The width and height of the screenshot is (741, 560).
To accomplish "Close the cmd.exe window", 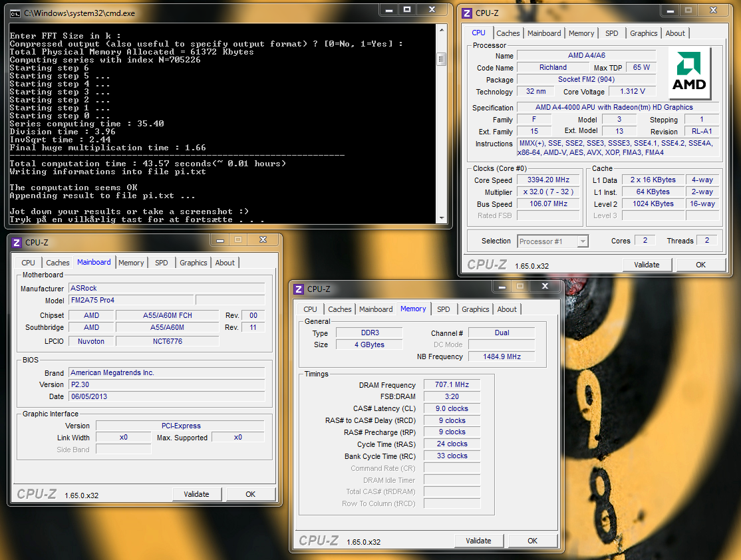I will 432,10.
